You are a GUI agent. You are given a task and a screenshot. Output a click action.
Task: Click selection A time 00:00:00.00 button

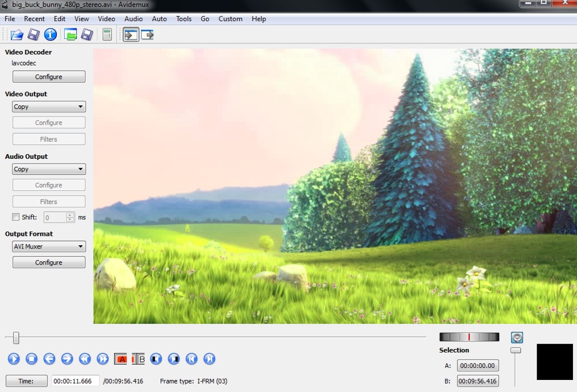point(478,366)
